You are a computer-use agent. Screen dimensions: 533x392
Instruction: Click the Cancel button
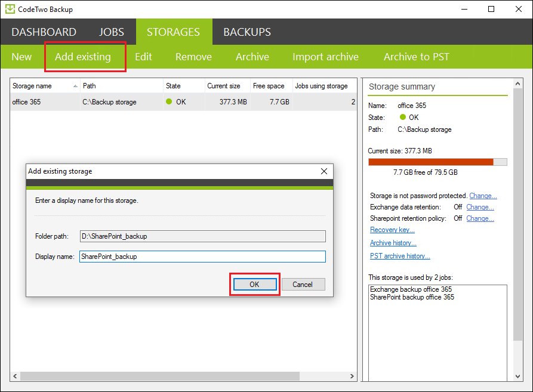[x=303, y=285]
